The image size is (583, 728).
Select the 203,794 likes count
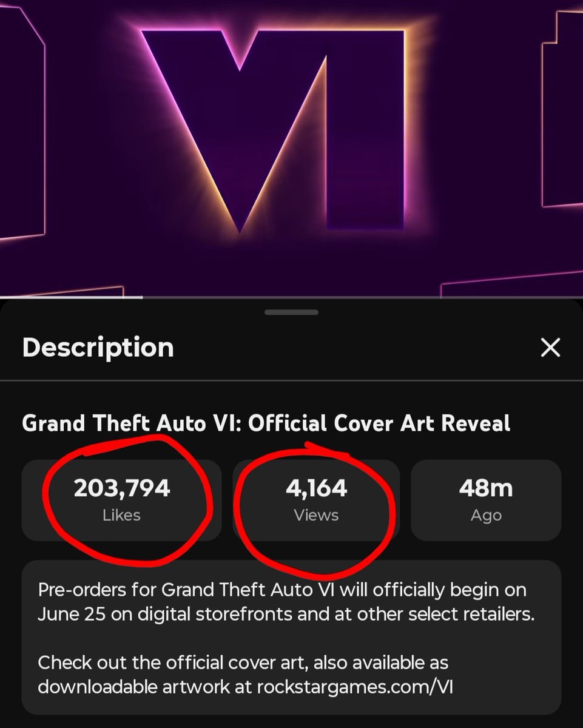click(x=122, y=488)
